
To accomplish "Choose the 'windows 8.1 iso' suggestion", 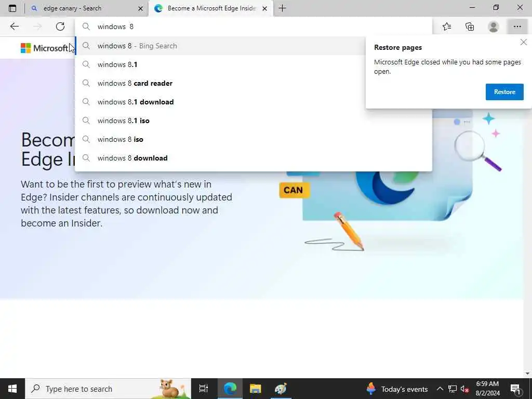I will pos(254,121).
